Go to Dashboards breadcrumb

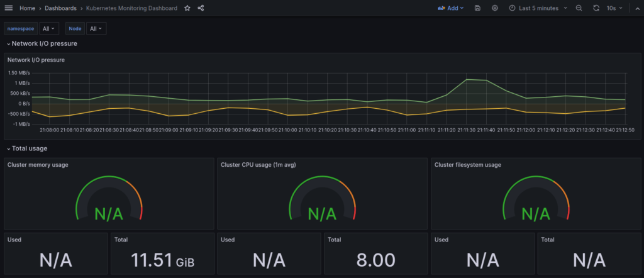[60, 8]
